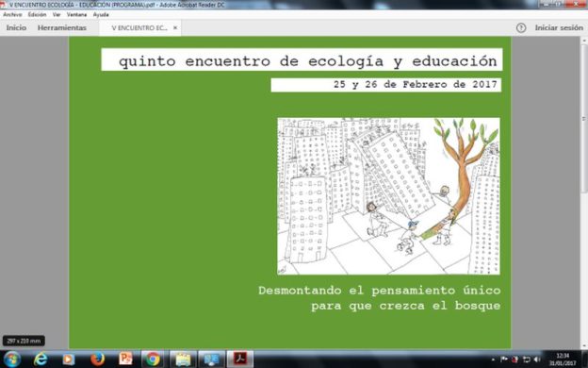
Task: Click the help question mark icon
Action: click(521, 27)
